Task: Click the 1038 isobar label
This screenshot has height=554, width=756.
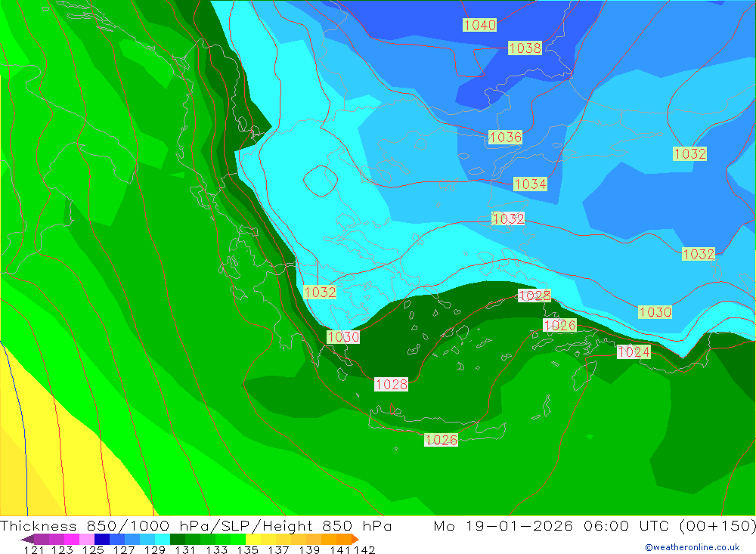Action: click(x=525, y=48)
